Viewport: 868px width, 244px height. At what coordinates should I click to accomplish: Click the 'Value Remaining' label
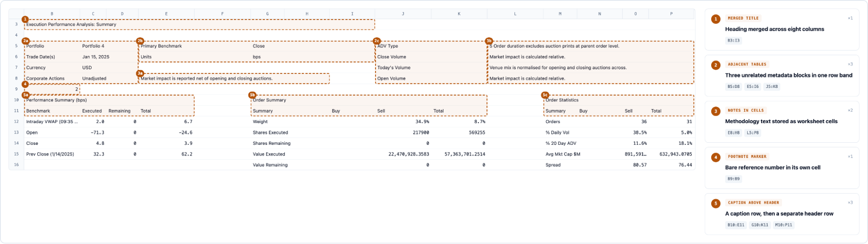[270, 165]
